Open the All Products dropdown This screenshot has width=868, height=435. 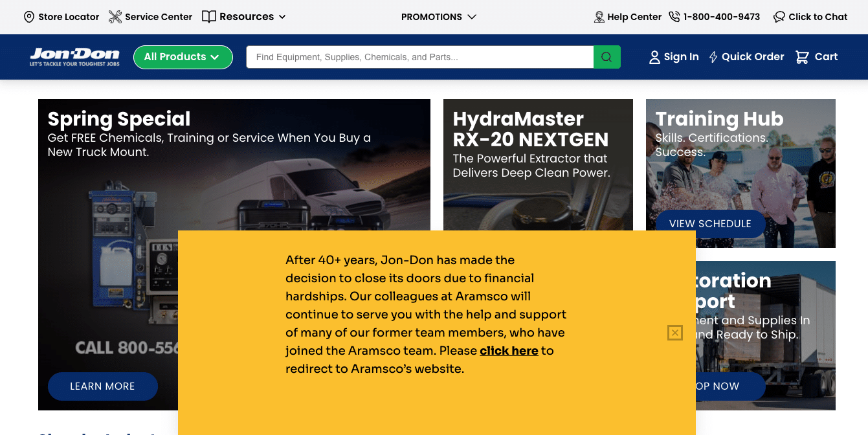tap(183, 57)
